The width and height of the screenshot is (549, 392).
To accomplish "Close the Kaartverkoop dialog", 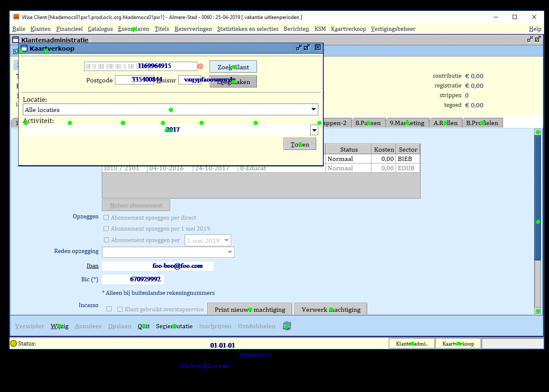I will coord(318,48).
